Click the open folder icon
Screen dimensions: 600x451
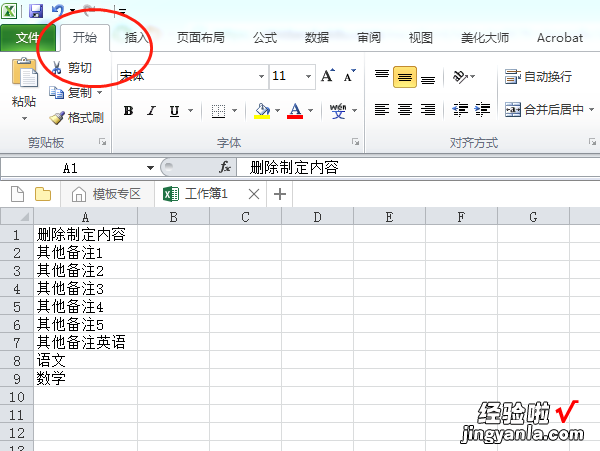click(x=43, y=194)
